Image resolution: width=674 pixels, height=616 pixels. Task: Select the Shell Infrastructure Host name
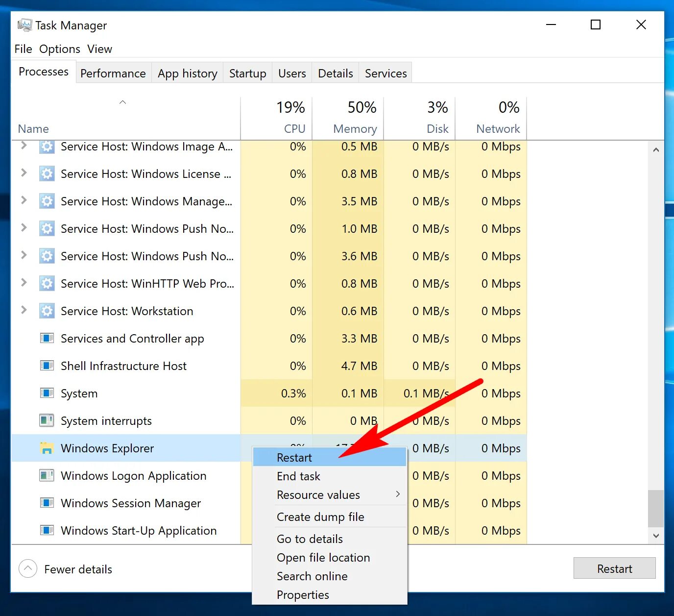pyautogui.click(x=123, y=366)
